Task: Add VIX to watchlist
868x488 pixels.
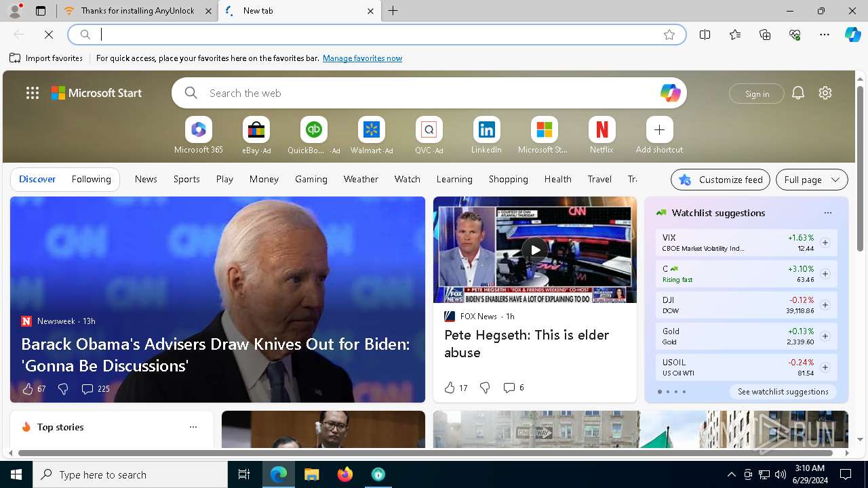Action: pos(825,243)
